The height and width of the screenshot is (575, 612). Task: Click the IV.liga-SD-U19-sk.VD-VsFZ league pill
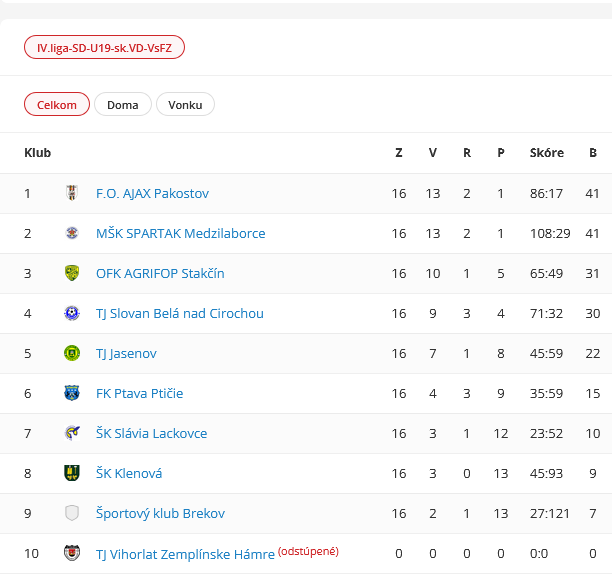[104, 47]
